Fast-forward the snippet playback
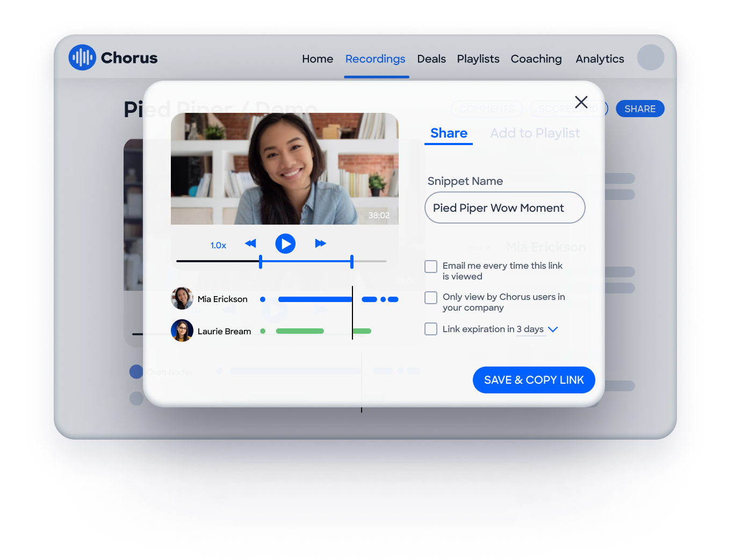 click(321, 243)
